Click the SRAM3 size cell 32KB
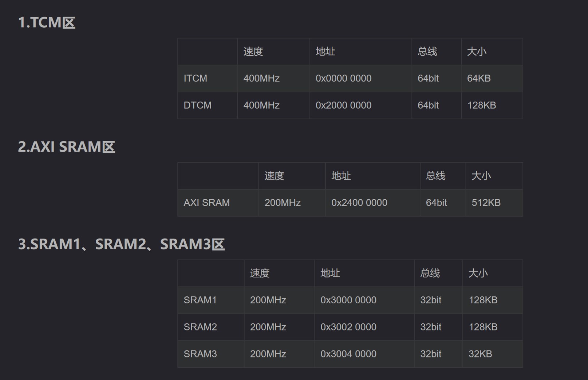This screenshot has height=380, width=588. tap(493, 354)
